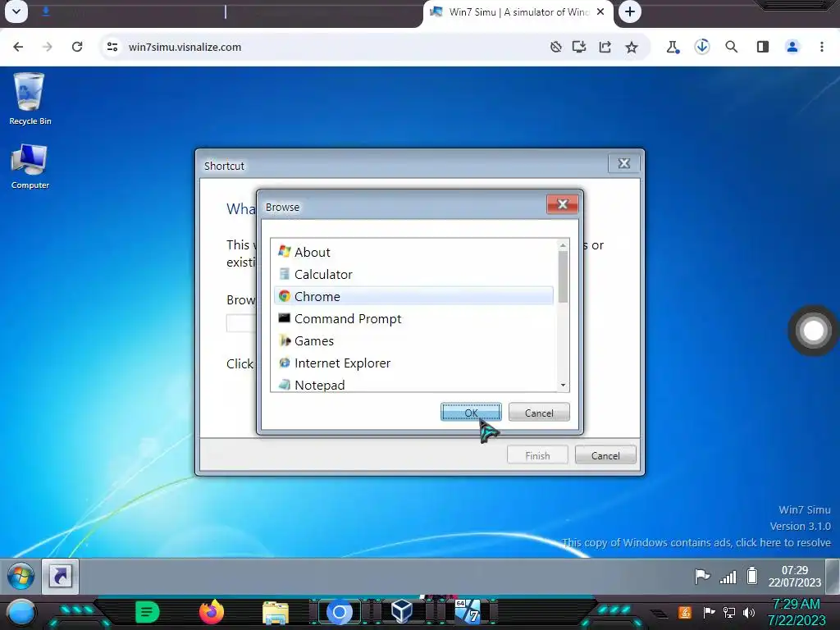The height and width of the screenshot is (630, 840).
Task: Select About in the Browse list
Action: [x=413, y=253]
